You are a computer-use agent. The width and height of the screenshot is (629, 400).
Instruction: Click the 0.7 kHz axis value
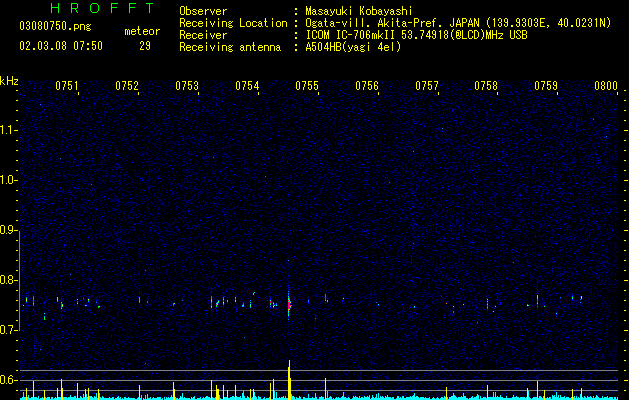[7, 330]
